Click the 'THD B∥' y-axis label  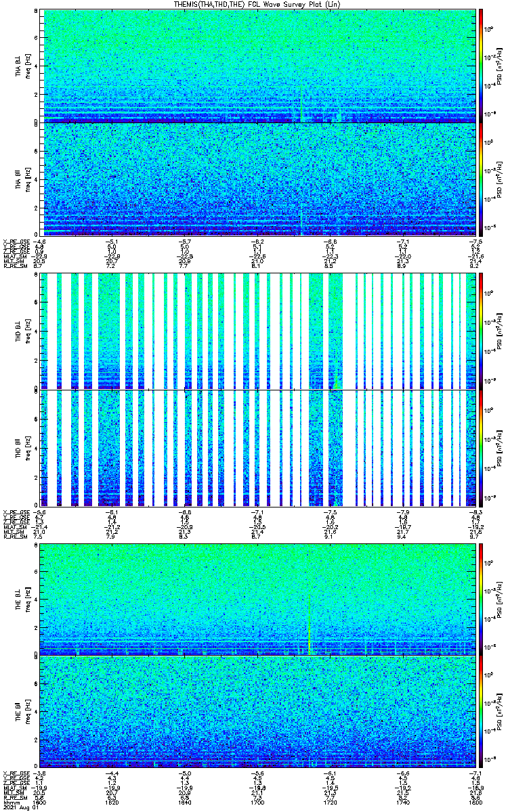[x=18, y=447]
